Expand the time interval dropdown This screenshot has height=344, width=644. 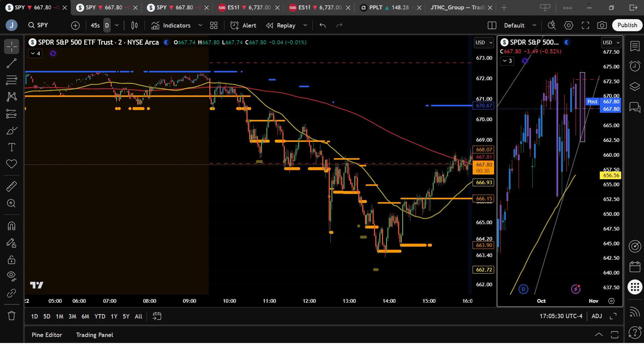tap(117, 25)
